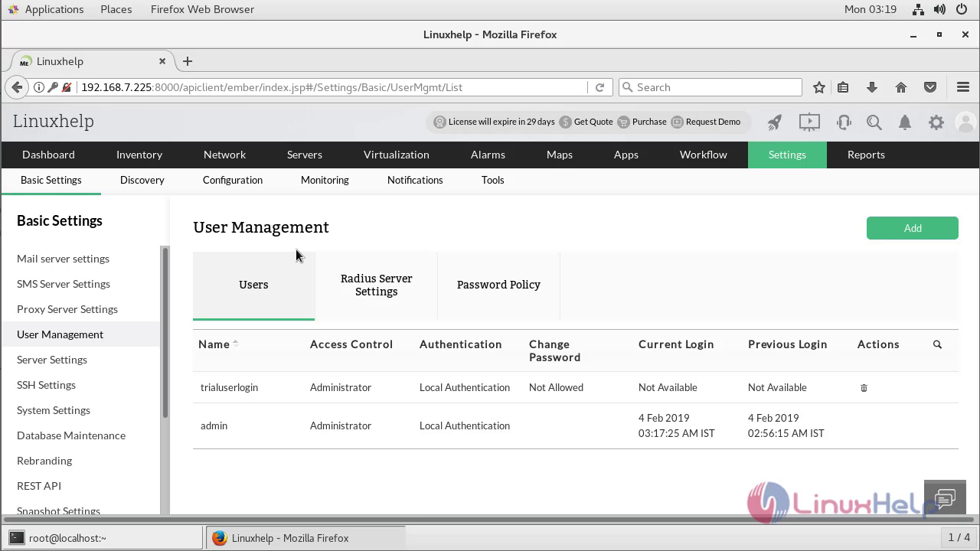Open the Firefox downloads arrow icon
Screen dimensions: 980x551
coord(872,87)
